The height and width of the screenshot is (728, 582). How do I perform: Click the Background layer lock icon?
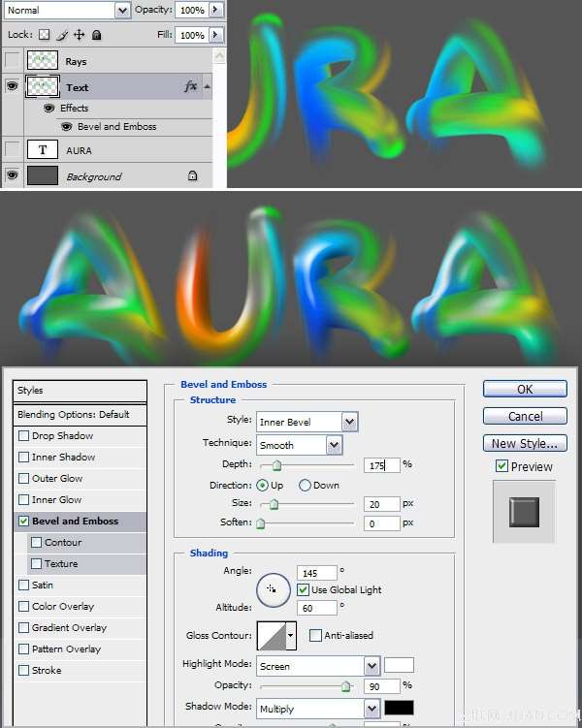pos(192,176)
